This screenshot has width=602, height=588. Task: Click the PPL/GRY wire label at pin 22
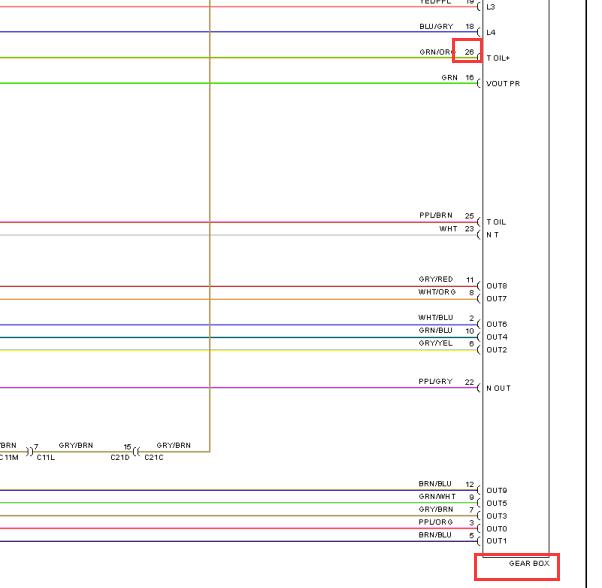click(x=435, y=381)
